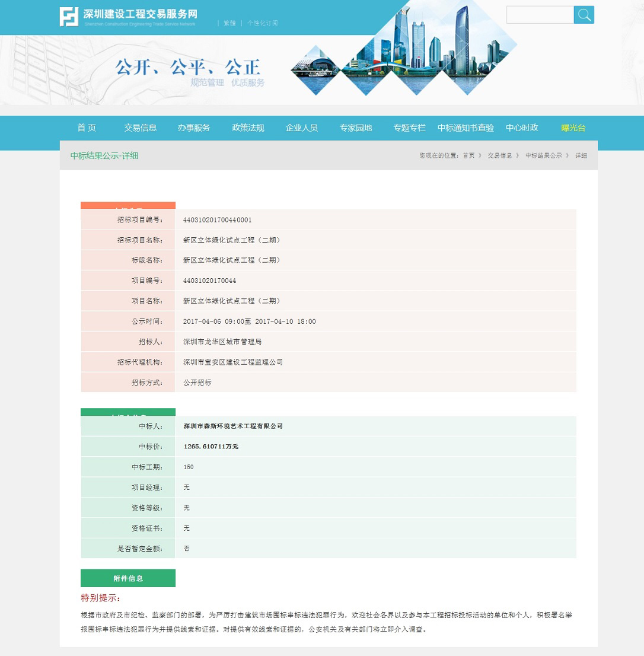
Task: Open 中标通知书查验 verification page
Action: point(466,128)
